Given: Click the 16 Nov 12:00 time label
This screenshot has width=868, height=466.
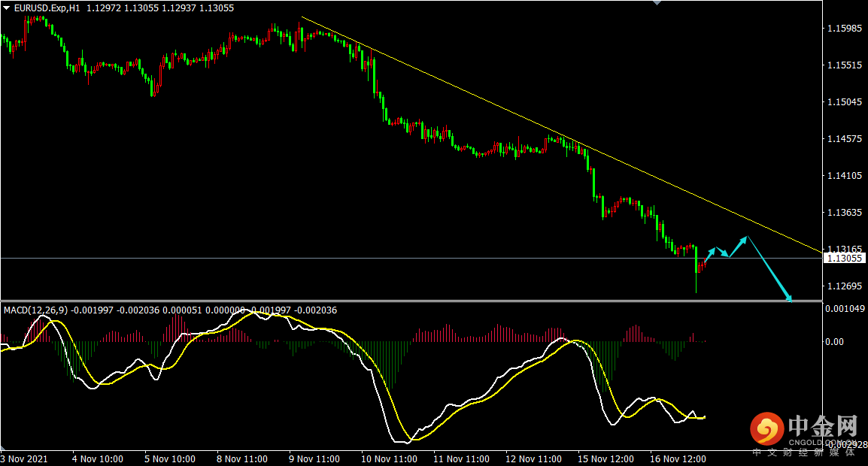Looking at the screenshot, I should click(679, 458).
